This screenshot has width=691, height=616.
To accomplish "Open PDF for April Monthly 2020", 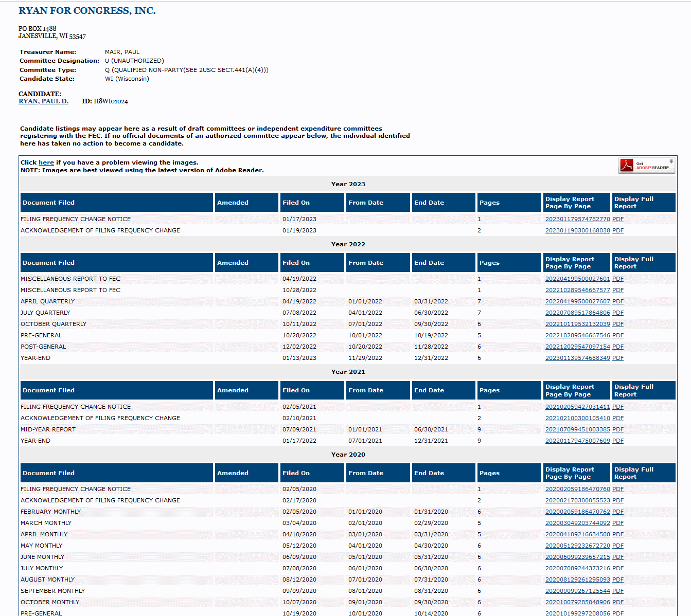I will [618, 534].
